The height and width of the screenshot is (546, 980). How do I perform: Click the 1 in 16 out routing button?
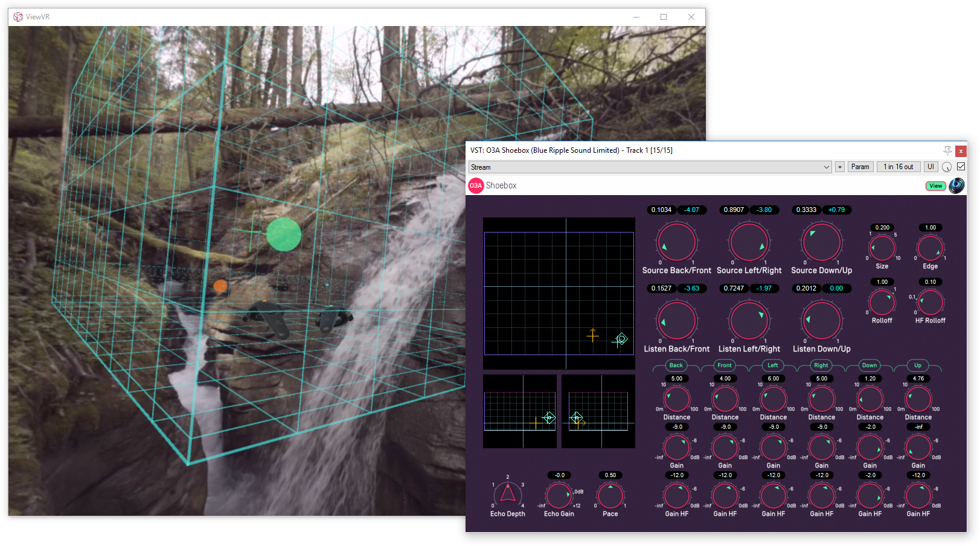click(898, 167)
